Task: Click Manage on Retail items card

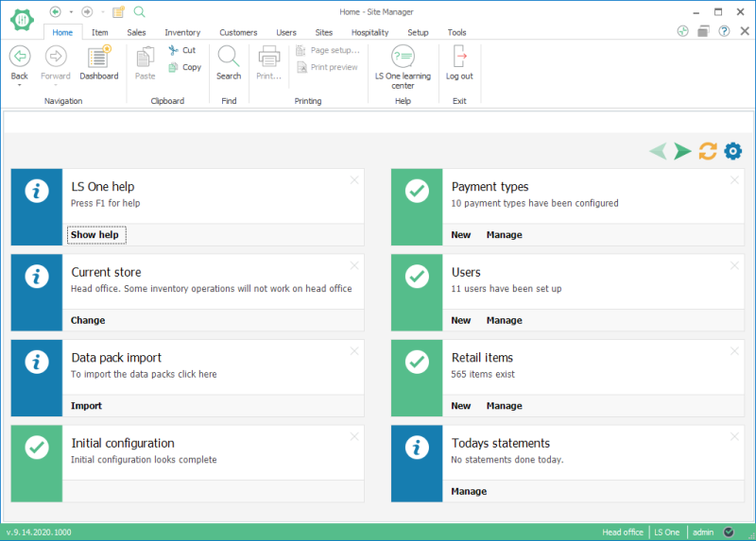Action: (x=505, y=406)
